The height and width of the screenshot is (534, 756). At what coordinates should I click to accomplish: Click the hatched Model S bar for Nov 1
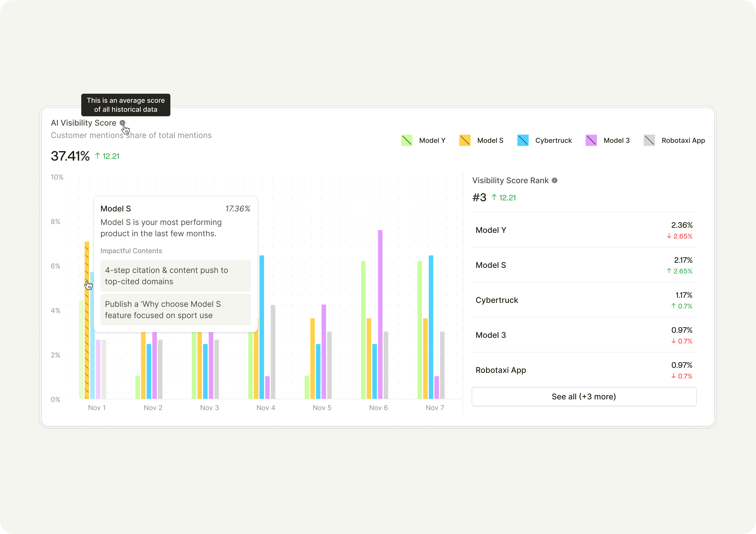(87, 320)
